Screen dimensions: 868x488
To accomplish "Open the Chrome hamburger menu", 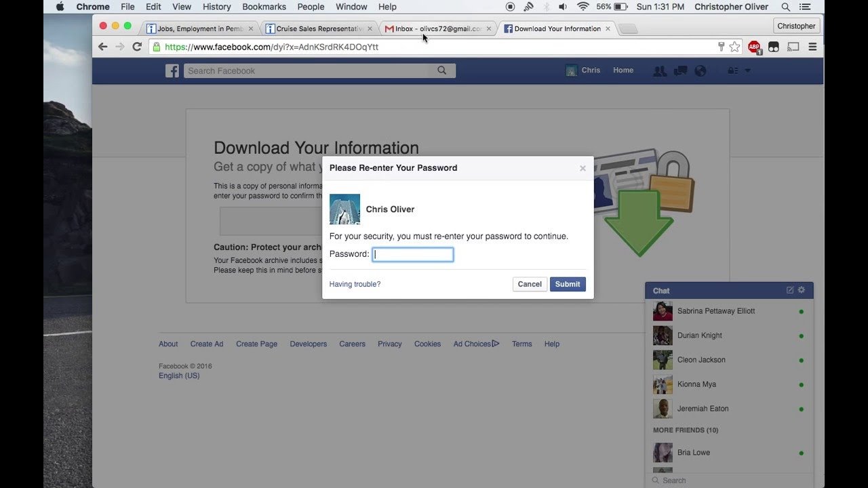I will [x=812, y=47].
